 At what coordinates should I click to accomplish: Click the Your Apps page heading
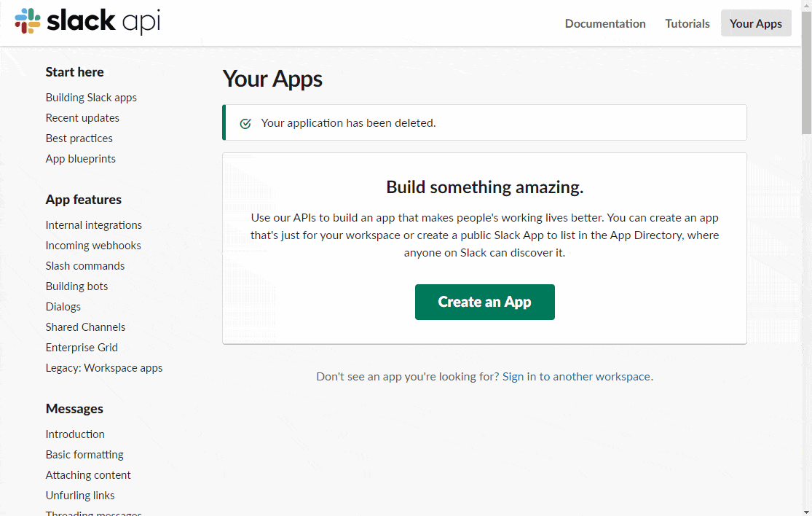pos(272,79)
